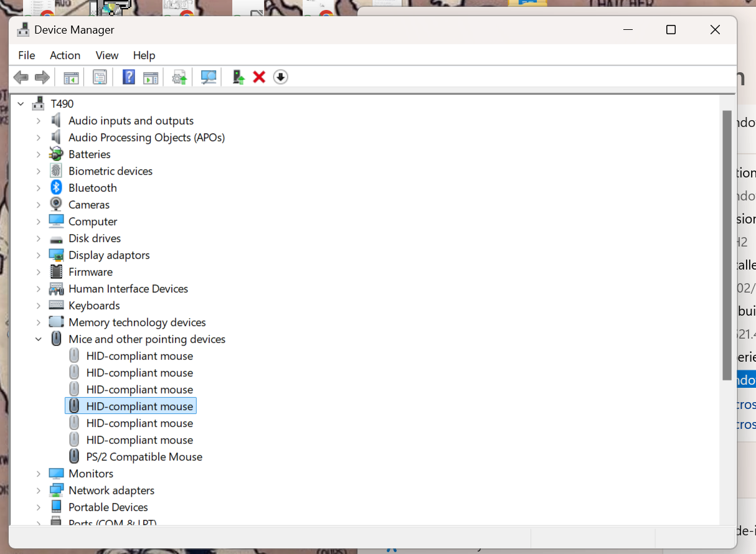Collapse Mice and other pointing devices

39,339
